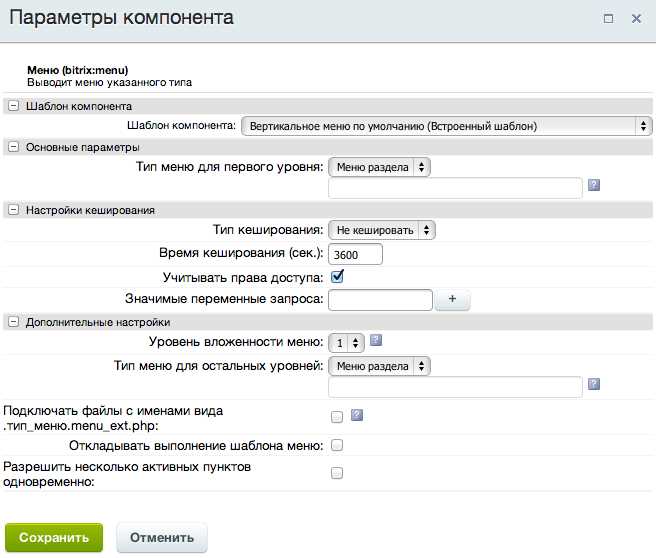
Task: Open Уровень вложенности меню dropdown
Action: 346,343
